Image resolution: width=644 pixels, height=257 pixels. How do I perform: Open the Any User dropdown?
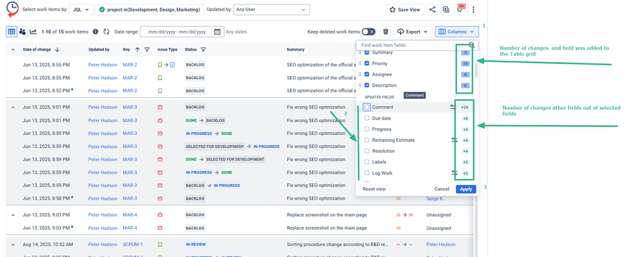[x=271, y=10]
